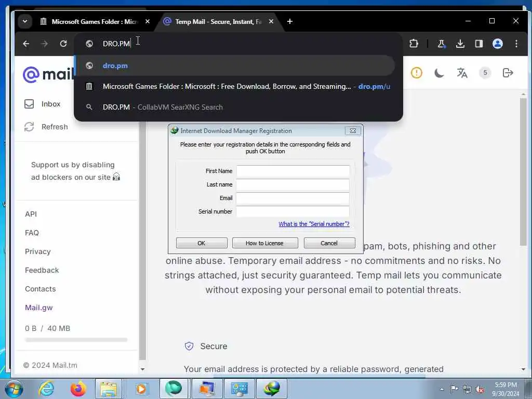
Task: Open the Action Center flag tray icon
Action: (x=454, y=389)
